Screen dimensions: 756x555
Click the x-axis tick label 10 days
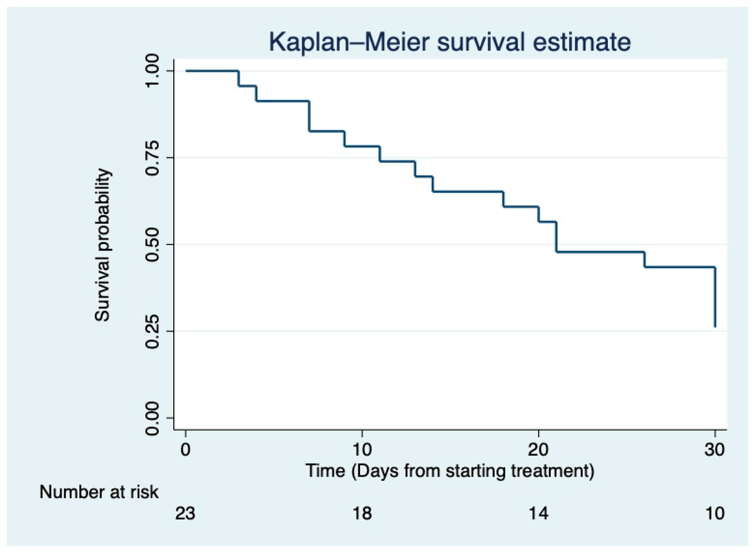(362, 449)
